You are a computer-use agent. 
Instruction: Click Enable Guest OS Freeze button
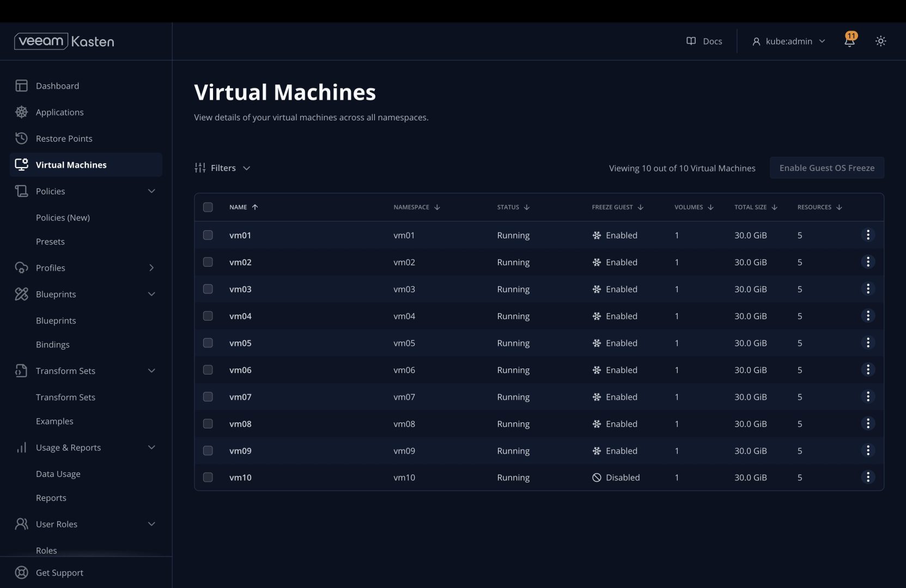[x=826, y=168]
